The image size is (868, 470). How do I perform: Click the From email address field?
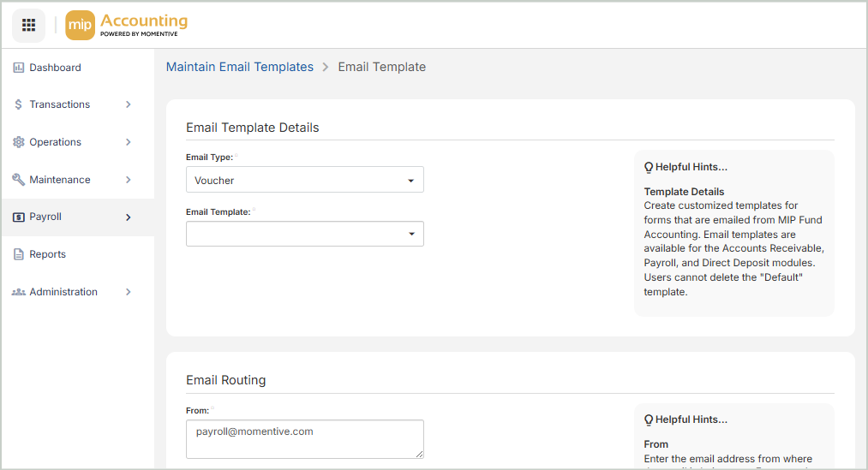[304, 438]
